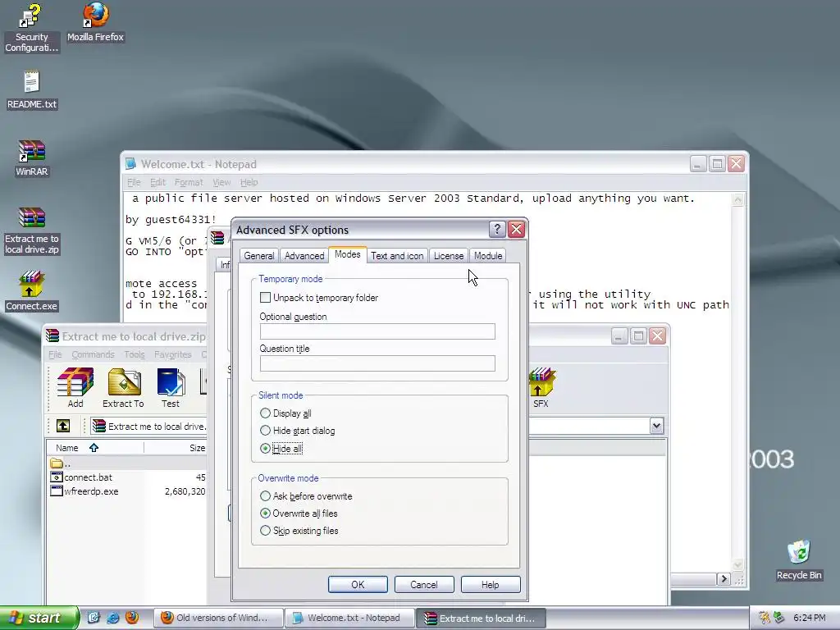Screen dimensions: 840x630
Task: Open Notepad's View menu
Action: pos(221,182)
